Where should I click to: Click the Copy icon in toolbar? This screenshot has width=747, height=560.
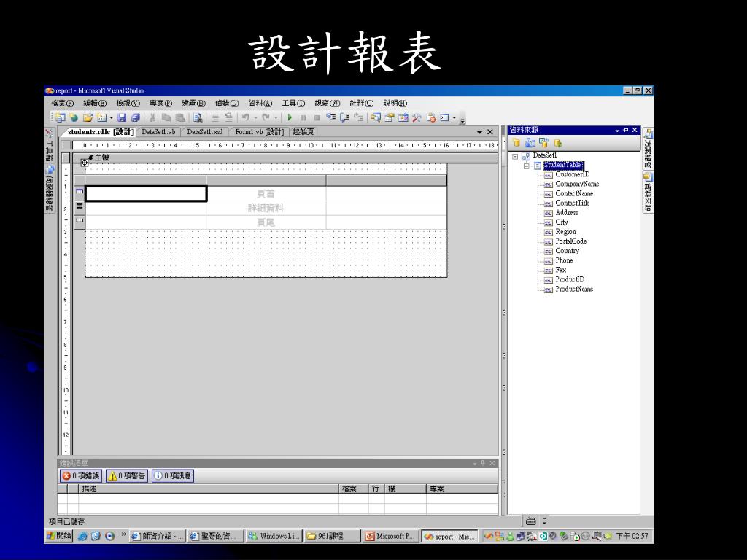tap(166, 117)
